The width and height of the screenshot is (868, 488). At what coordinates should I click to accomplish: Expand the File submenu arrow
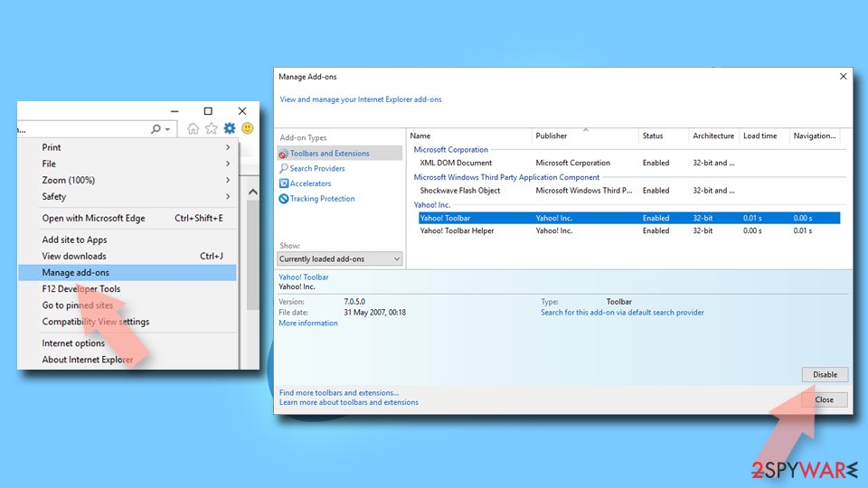[x=228, y=164]
